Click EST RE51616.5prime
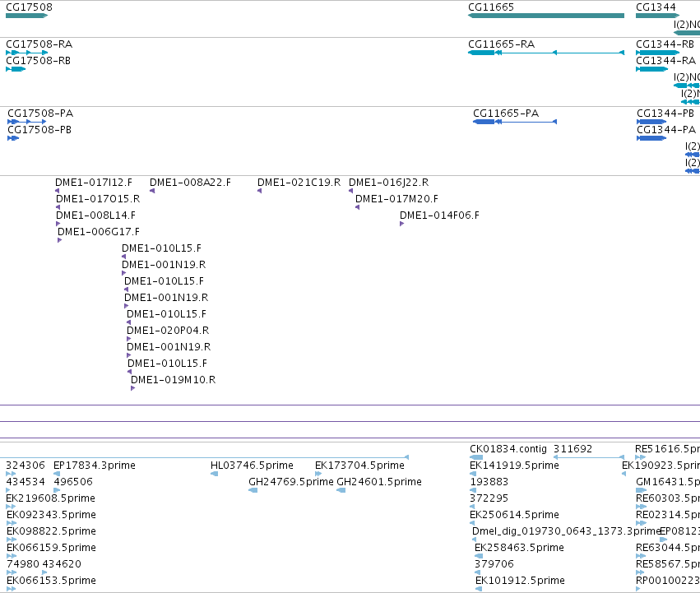 640,457
